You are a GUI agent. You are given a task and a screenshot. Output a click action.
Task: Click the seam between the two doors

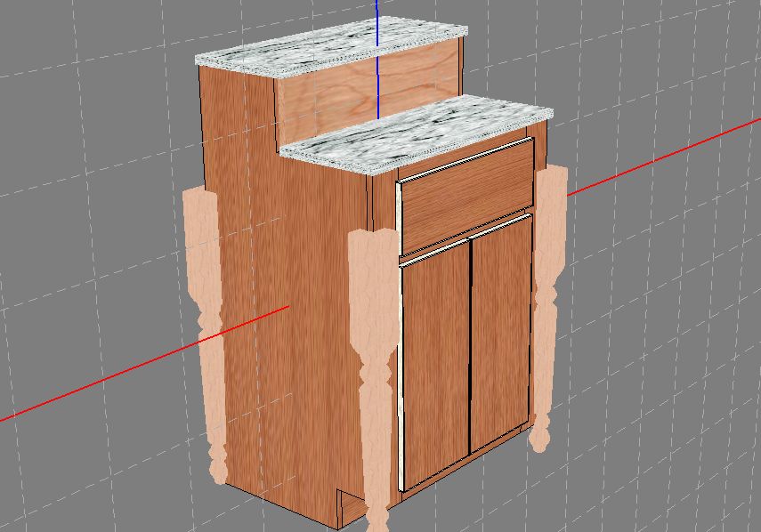pos(470,347)
